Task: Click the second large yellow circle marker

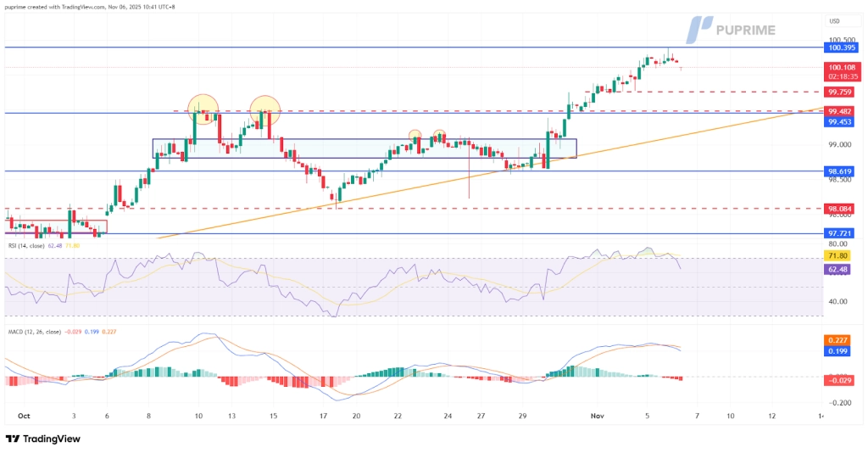Action: coord(264,108)
